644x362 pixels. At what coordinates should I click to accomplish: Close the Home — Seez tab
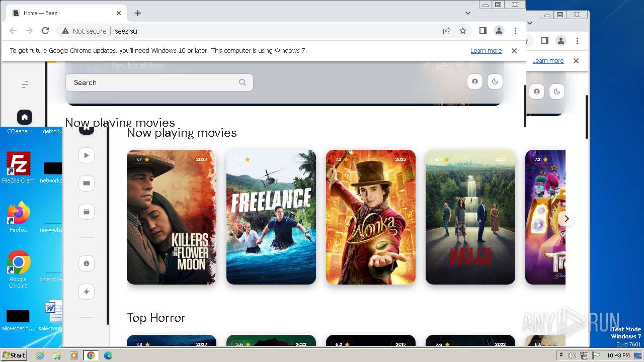click(x=119, y=13)
